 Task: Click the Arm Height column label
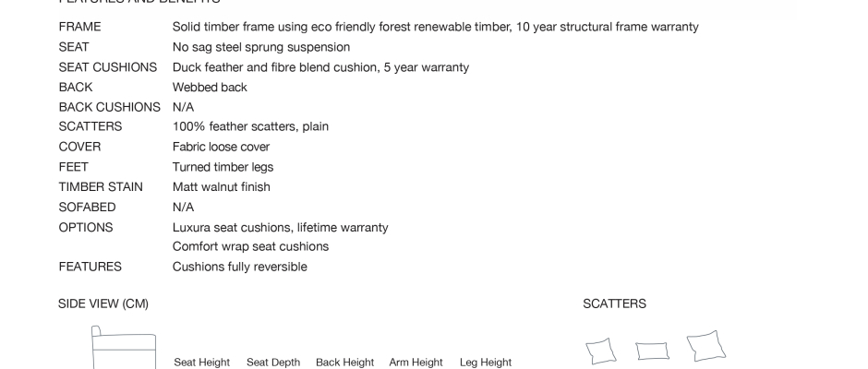[416, 363]
